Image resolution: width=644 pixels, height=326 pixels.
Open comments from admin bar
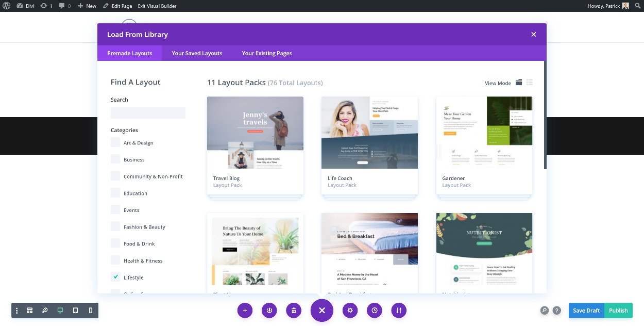tap(65, 6)
